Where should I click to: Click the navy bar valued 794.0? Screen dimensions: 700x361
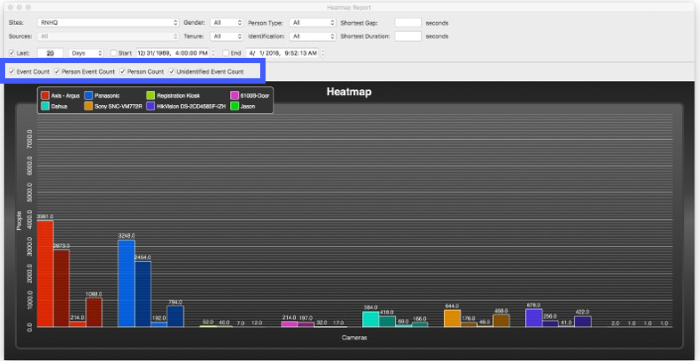point(175,316)
